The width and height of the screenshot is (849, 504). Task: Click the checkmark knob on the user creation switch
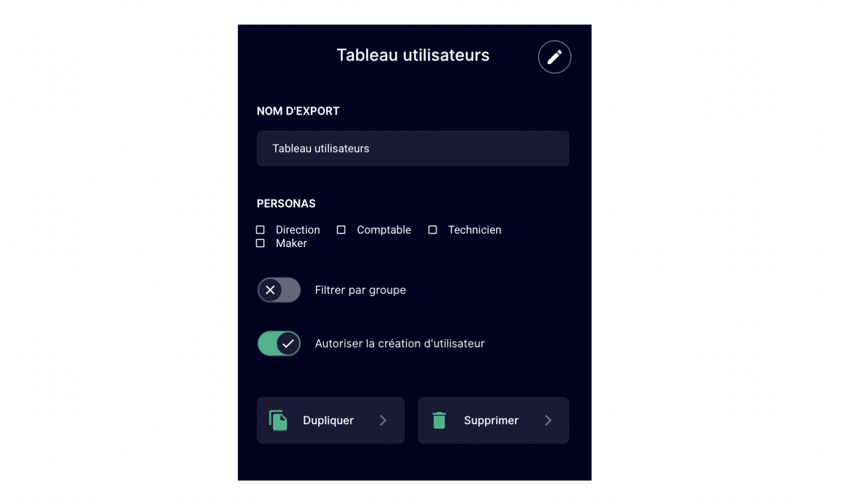pyautogui.click(x=288, y=344)
